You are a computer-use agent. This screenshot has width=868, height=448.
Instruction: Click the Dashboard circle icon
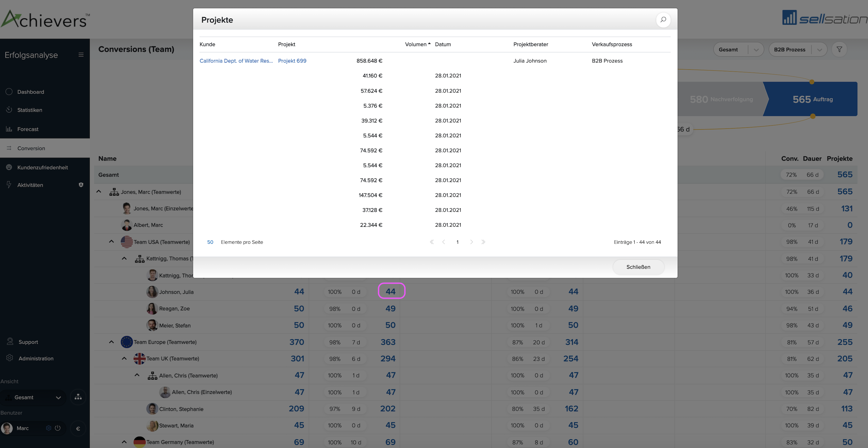(x=9, y=92)
